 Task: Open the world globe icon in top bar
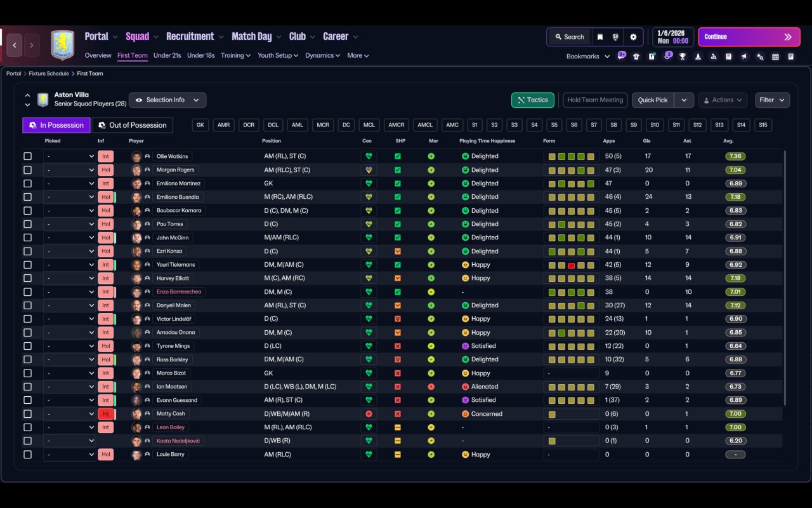pyautogui.click(x=615, y=37)
